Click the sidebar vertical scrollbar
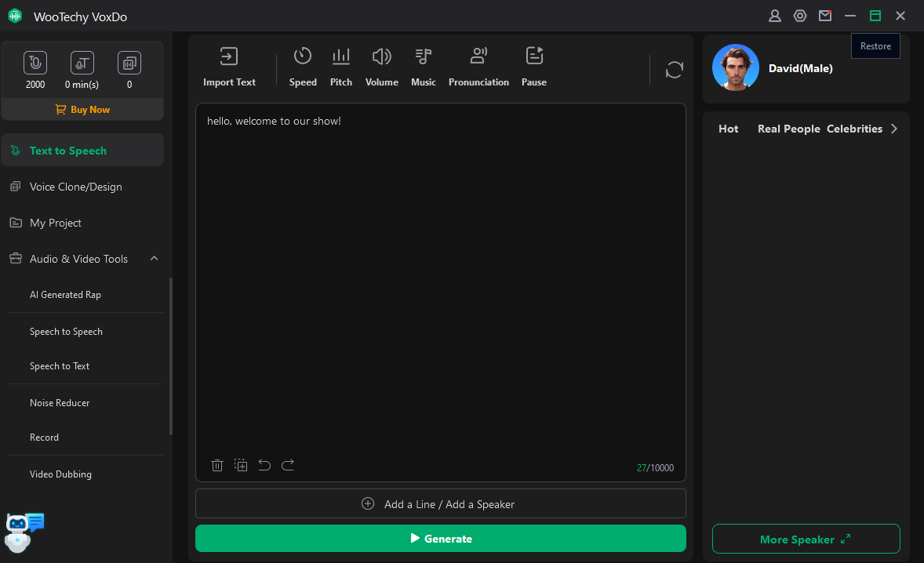Viewport: 924px width, 563px height. 171,356
